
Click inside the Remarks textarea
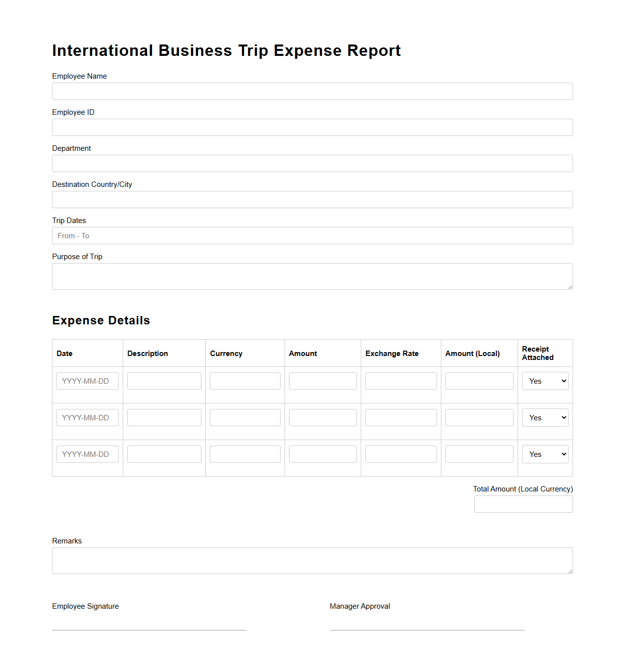click(x=312, y=560)
